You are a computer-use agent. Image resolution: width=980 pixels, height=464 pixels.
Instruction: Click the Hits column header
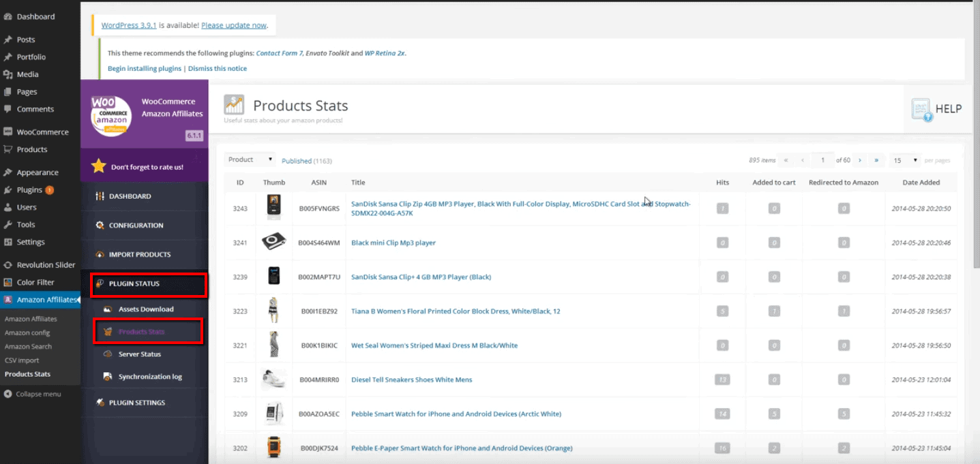click(x=723, y=183)
